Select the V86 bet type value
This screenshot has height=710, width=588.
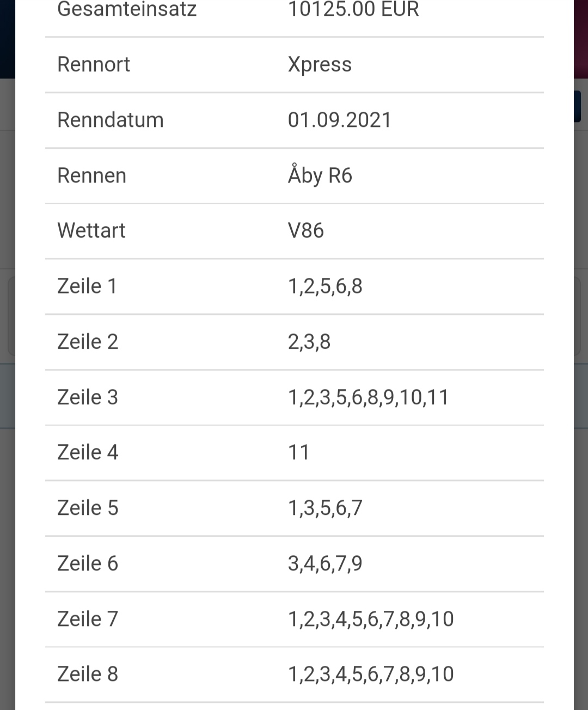305,230
